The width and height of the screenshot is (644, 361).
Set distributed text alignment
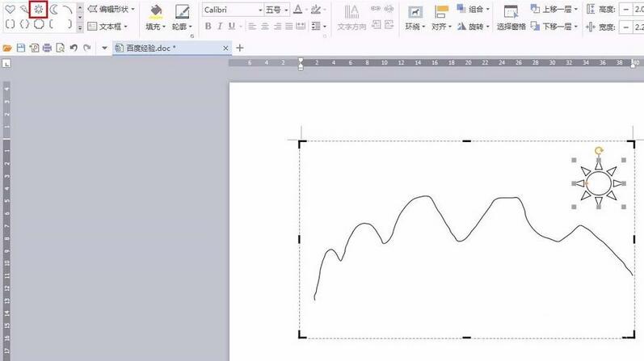click(x=301, y=27)
